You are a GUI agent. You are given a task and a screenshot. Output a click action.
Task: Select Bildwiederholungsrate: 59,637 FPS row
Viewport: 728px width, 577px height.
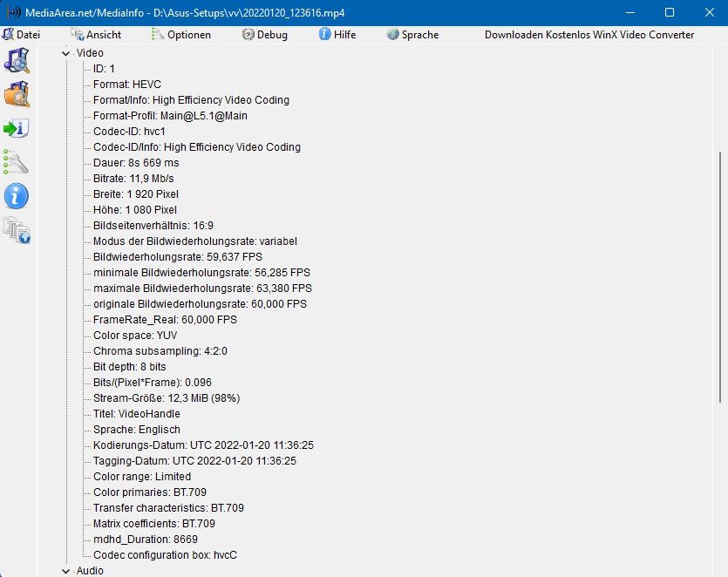178,257
